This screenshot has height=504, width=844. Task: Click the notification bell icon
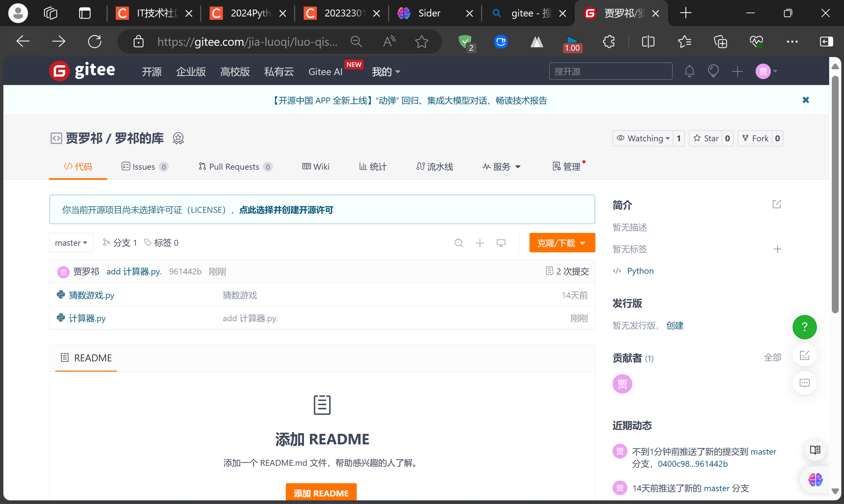pyautogui.click(x=689, y=71)
